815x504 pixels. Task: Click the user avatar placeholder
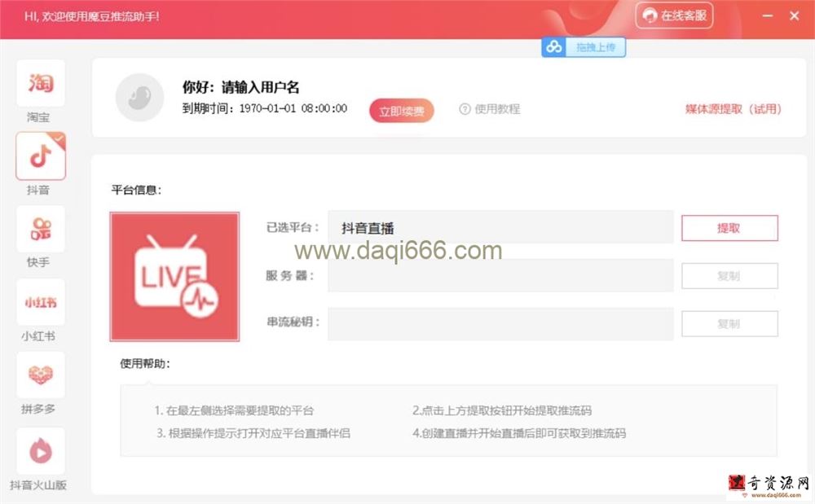click(139, 97)
